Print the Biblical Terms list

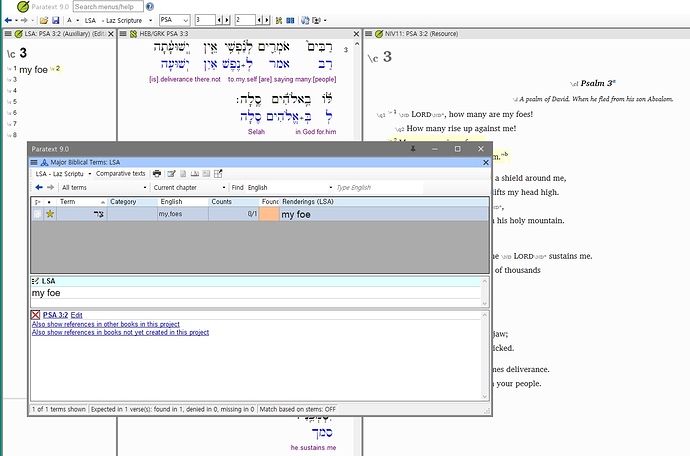click(157, 174)
